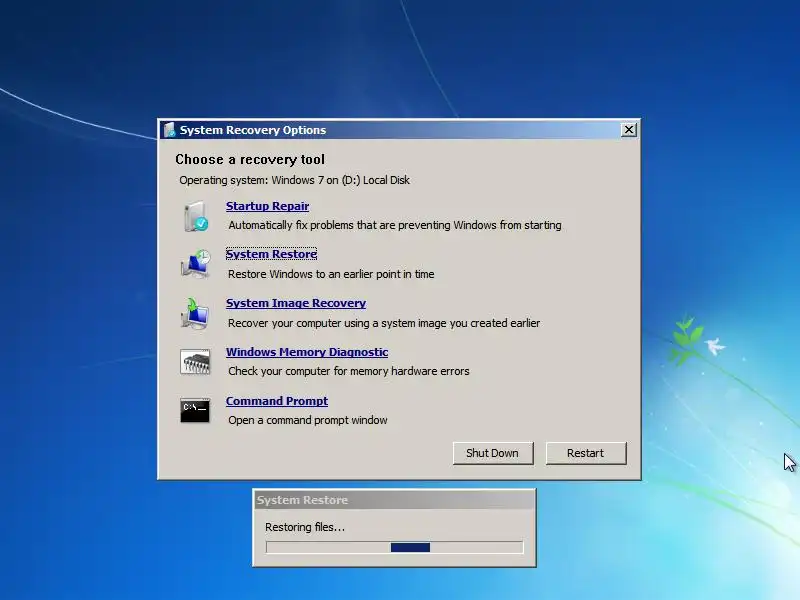Run Windows Memory Diagnostic link
The image size is (800, 600).
[307, 352]
